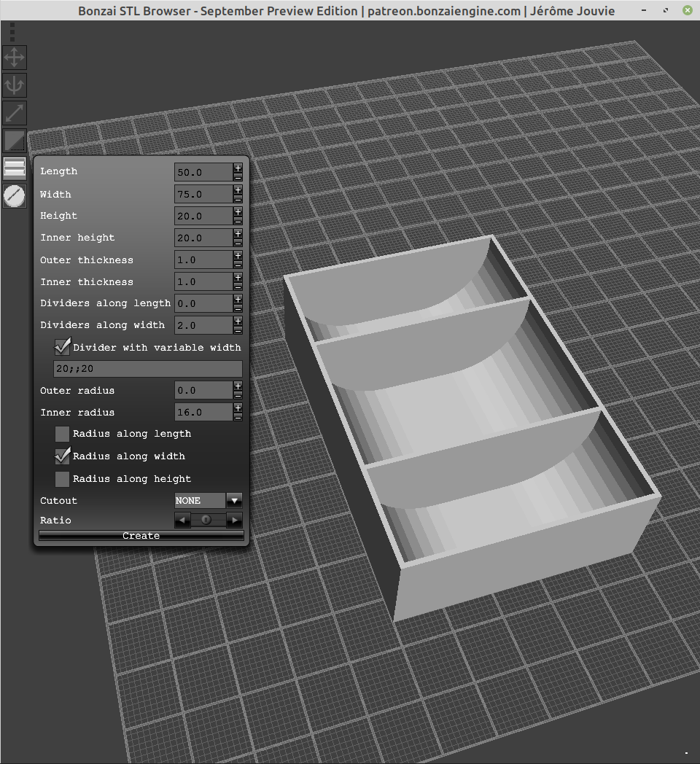Click the Width value field 75.0
Image resolution: width=700 pixels, height=764 pixels.
(203, 194)
